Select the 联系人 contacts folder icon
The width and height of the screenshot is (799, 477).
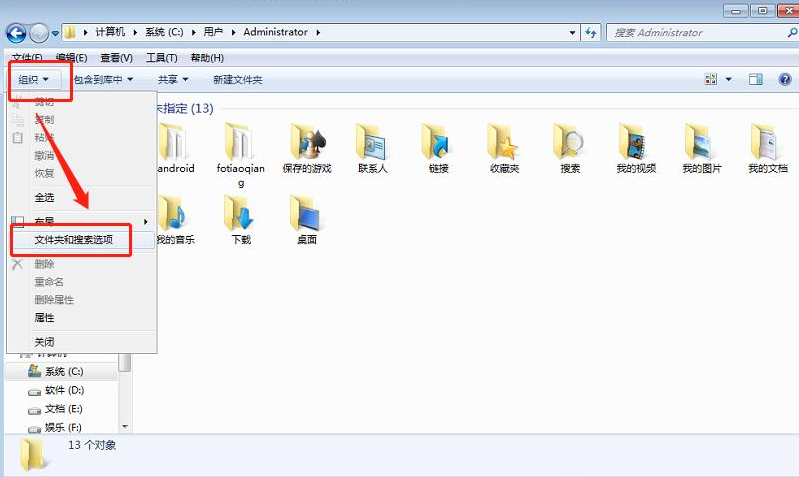point(372,143)
